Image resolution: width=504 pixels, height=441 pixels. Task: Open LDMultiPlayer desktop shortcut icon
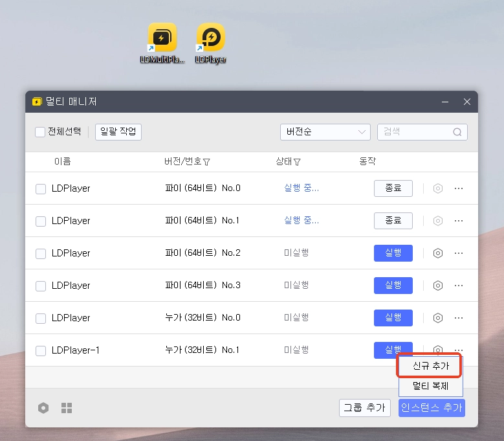pyautogui.click(x=162, y=39)
